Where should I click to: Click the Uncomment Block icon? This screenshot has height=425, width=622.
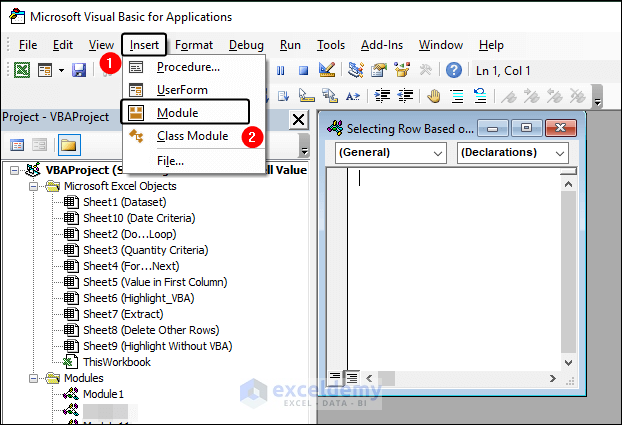tap(480, 96)
